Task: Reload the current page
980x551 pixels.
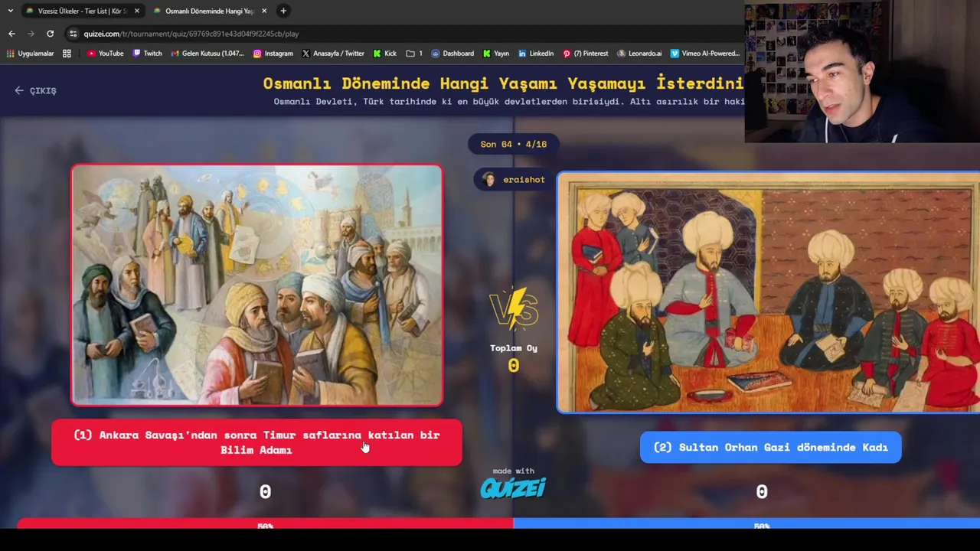Action: coord(50,34)
